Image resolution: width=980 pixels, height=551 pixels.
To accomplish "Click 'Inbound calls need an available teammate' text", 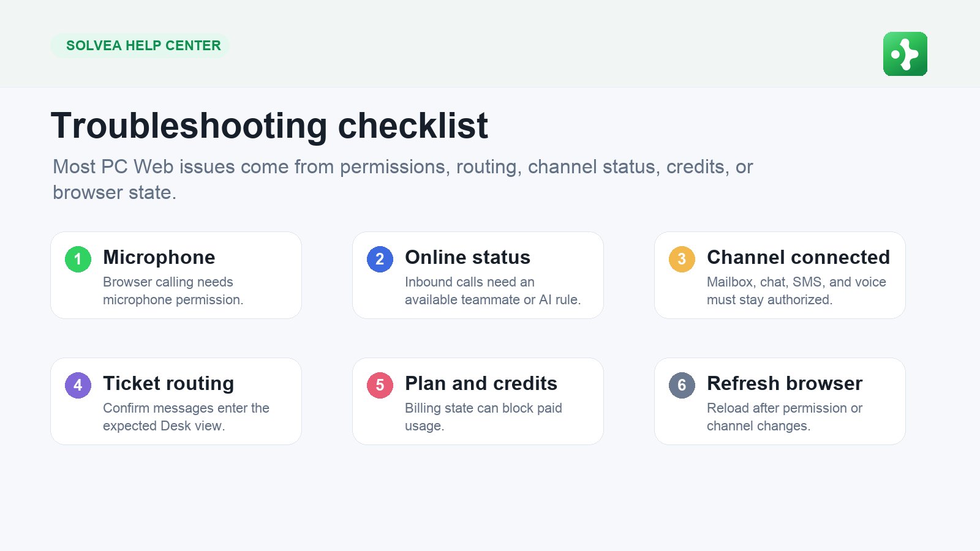I will pos(493,291).
